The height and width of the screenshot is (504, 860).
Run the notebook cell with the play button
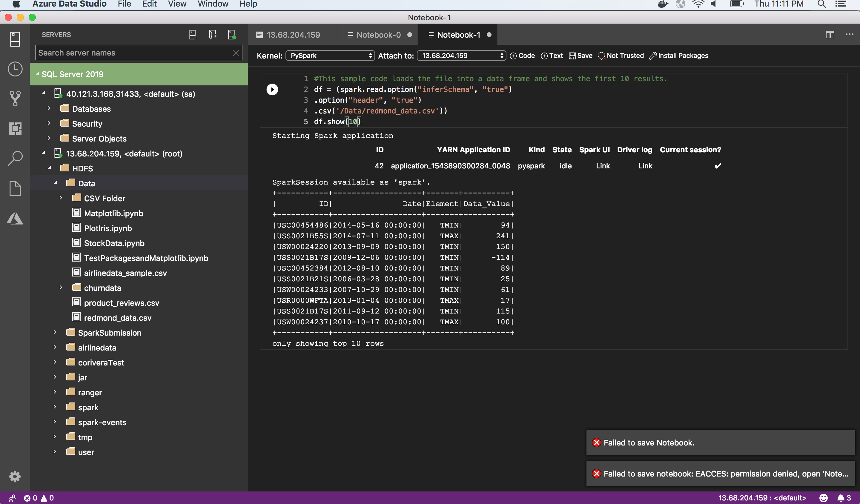coord(272,89)
